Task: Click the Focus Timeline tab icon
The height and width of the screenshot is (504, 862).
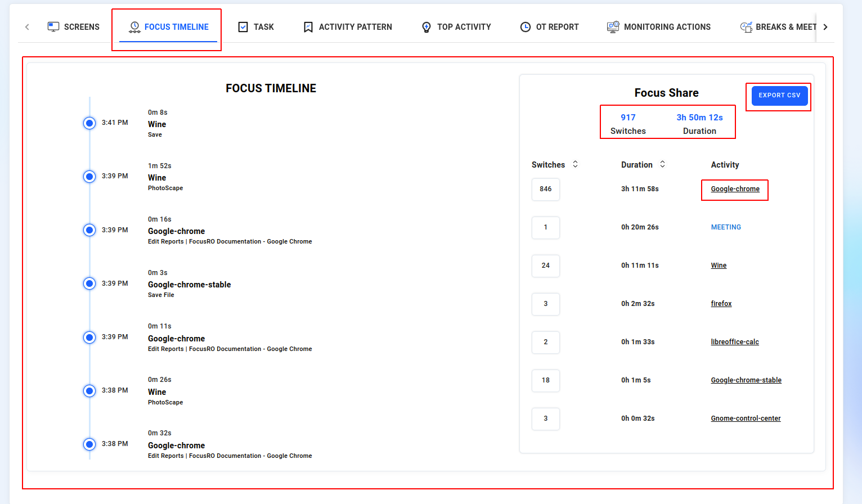Action: point(134,27)
